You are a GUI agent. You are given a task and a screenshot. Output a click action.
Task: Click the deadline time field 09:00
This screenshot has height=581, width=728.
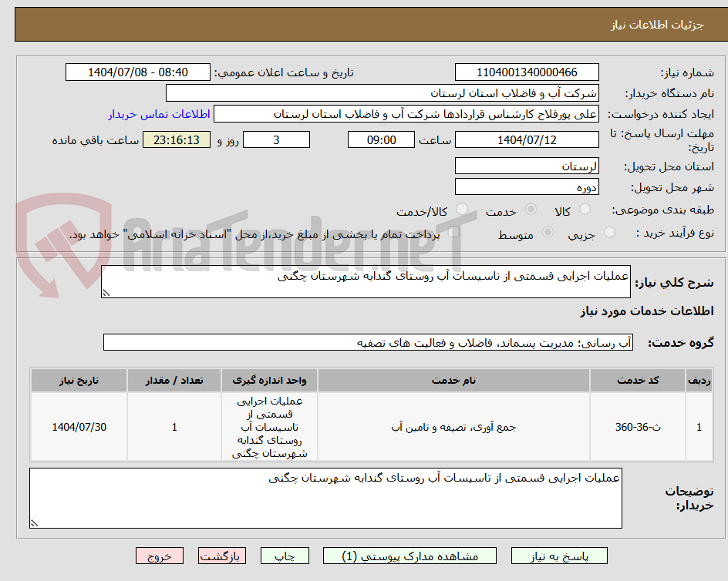coord(381,139)
